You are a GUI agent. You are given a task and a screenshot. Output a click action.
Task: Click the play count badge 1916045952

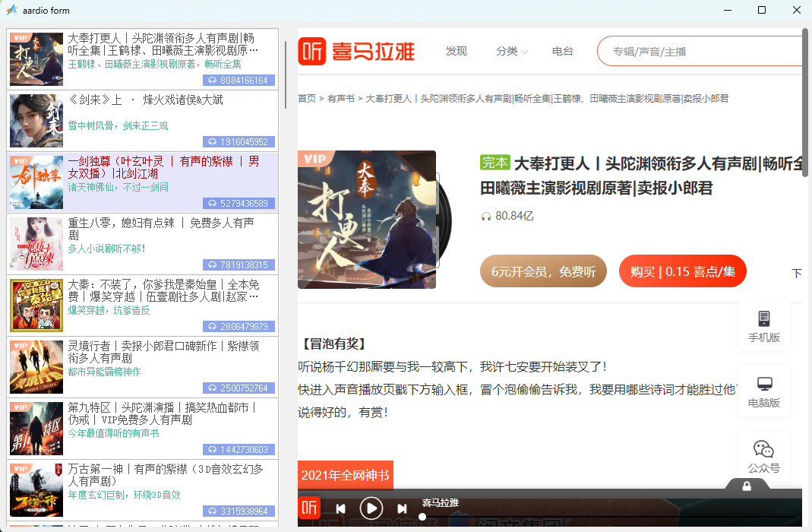(239, 142)
